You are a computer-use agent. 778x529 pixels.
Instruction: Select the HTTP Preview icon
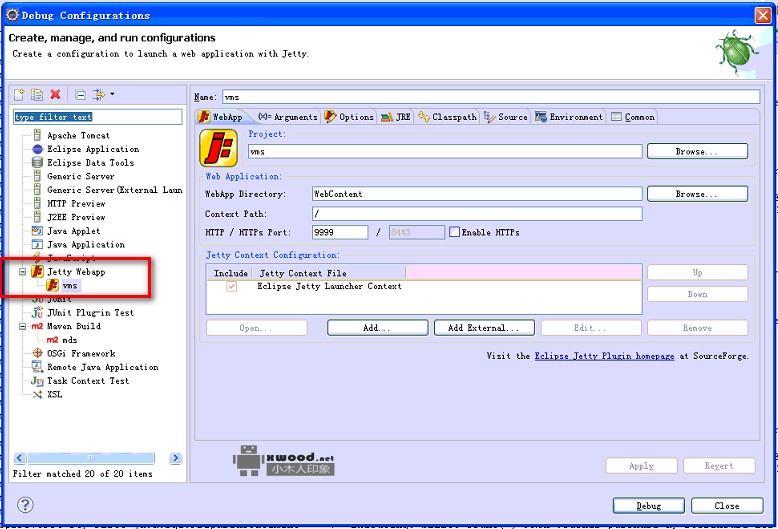[37, 203]
